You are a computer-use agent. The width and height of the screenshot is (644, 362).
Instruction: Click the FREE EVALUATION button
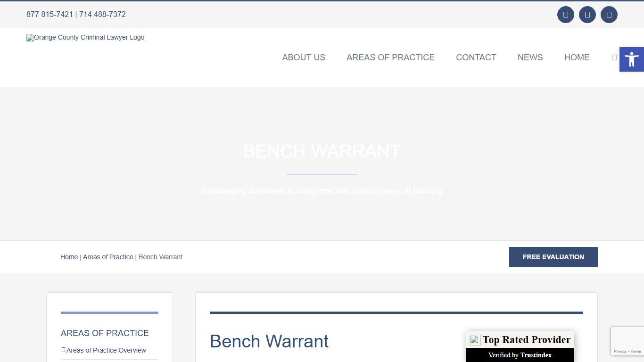click(553, 257)
